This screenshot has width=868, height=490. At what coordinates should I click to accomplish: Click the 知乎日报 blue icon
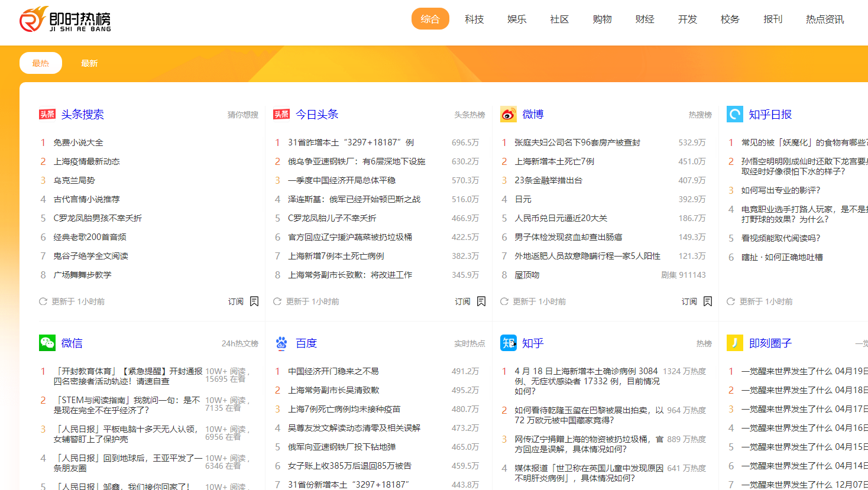coord(735,114)
